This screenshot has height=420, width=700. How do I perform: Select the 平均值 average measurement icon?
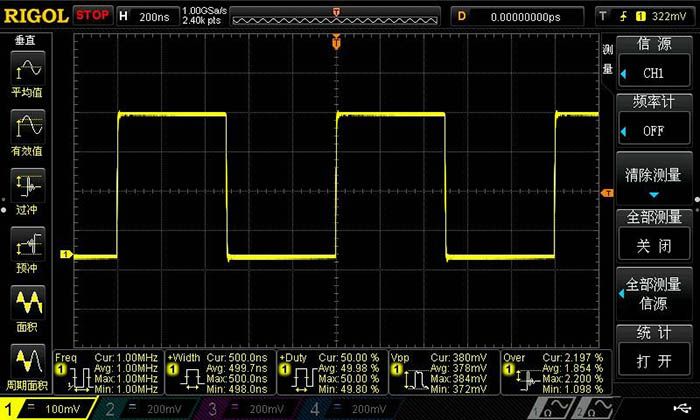tap(29, 77)
